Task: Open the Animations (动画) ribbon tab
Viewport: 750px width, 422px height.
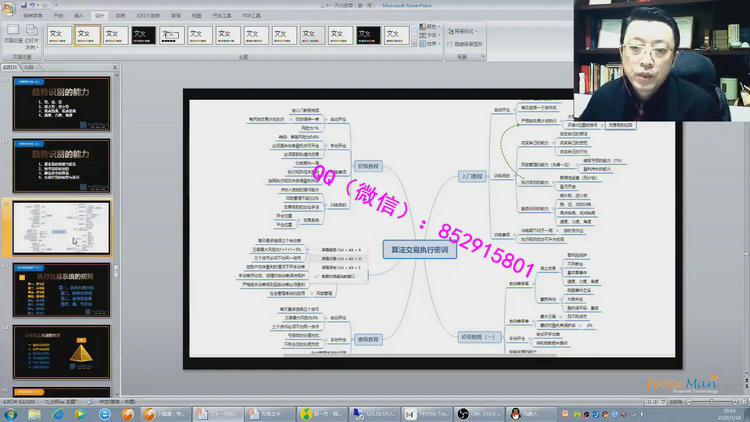Action: point(121,17)
